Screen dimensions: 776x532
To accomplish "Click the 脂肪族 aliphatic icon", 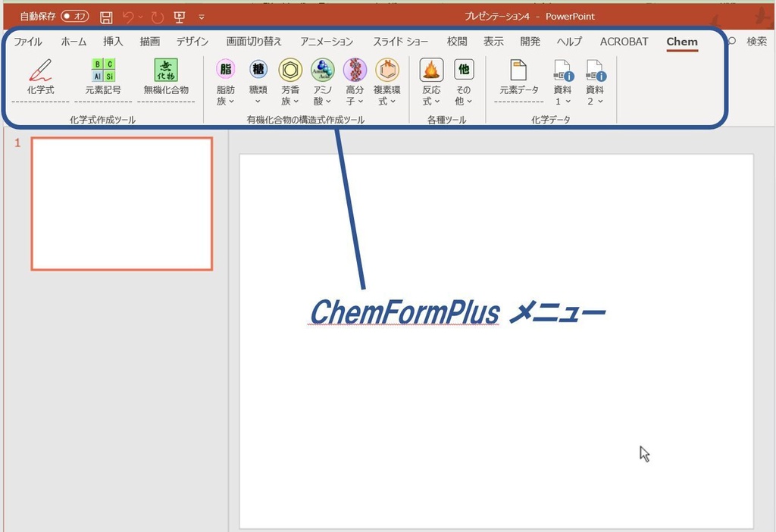I will tap(226, 69).
